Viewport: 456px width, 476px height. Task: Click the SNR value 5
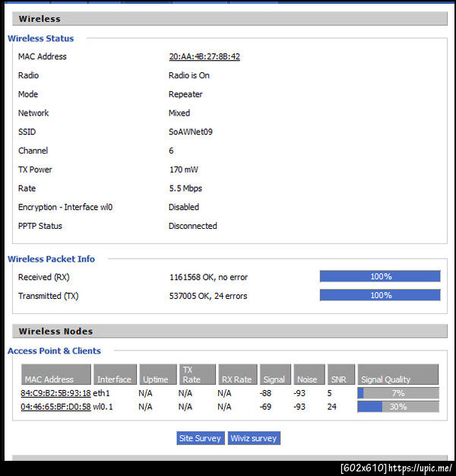(x=330, y=393)
